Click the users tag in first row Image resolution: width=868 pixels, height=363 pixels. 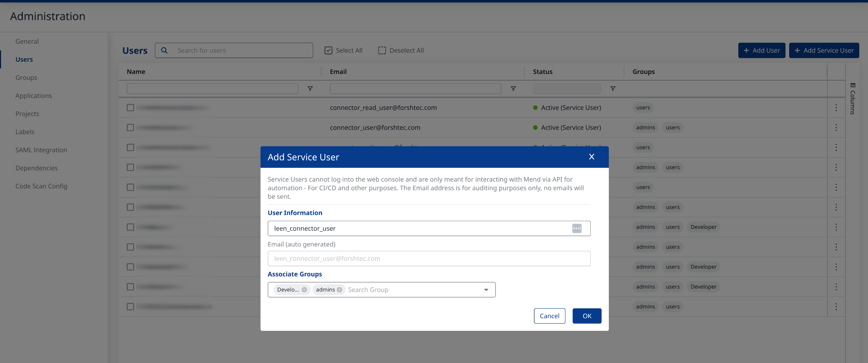[x=643, y=107]
